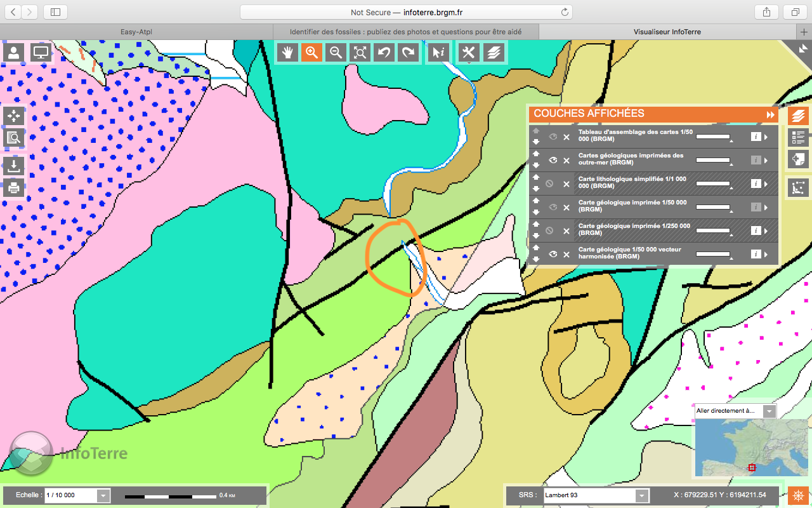This screenshot has height=508, width=812.
Task: Select the feature info query tool
Action: [x=438, y=53]
